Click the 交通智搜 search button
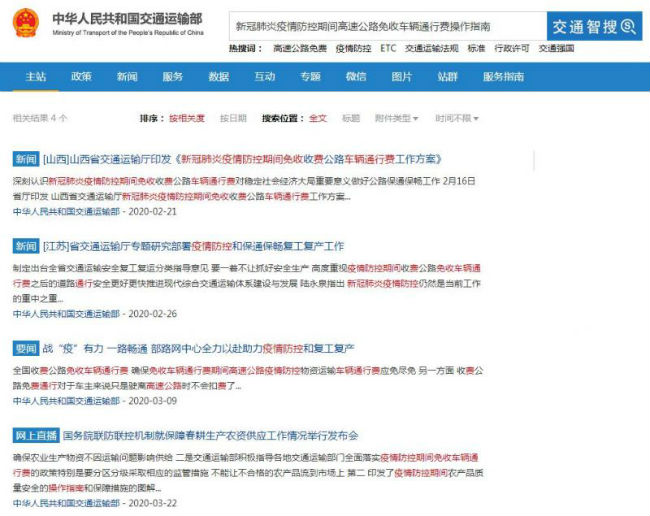Screen dimensions: 650x516 594,27
